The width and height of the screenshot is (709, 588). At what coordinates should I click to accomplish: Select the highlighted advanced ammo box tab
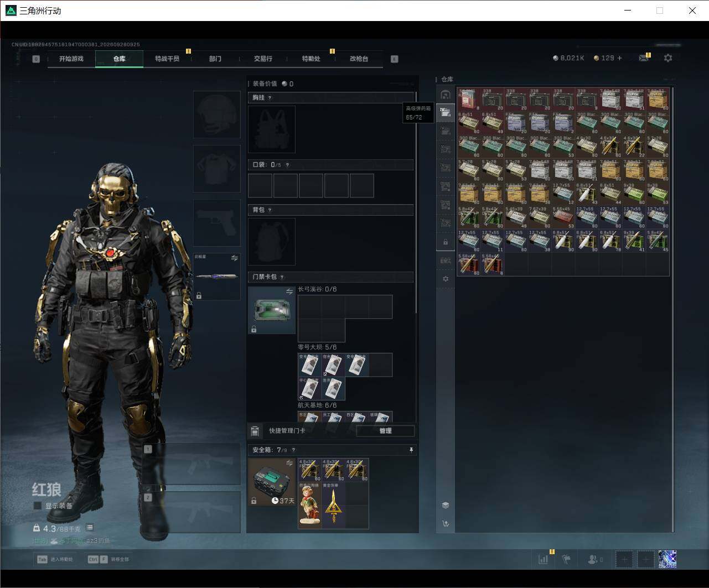pos(446,113)
